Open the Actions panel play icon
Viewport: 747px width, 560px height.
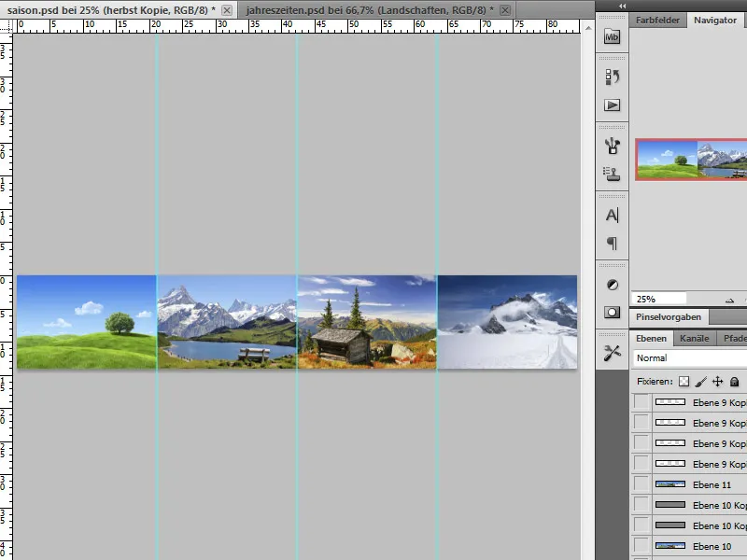click(x=612, y=105)
